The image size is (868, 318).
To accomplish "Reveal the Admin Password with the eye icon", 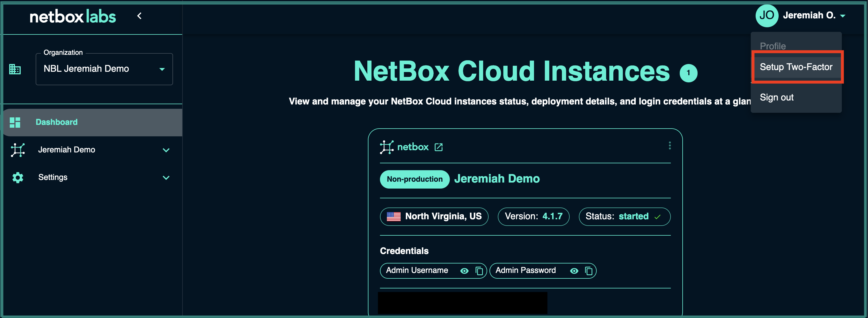I will 574,271.
